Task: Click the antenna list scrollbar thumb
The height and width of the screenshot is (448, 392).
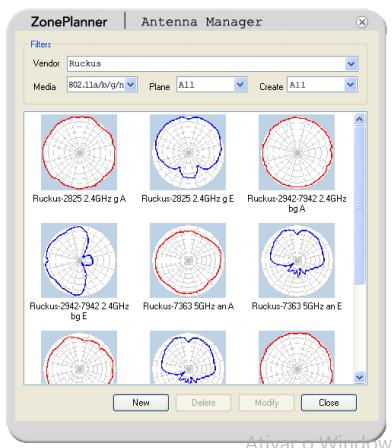Action: point(360,205)
